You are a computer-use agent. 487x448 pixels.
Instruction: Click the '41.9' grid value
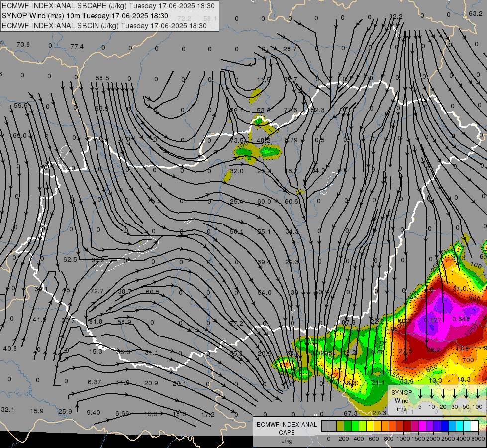[39, 319]
